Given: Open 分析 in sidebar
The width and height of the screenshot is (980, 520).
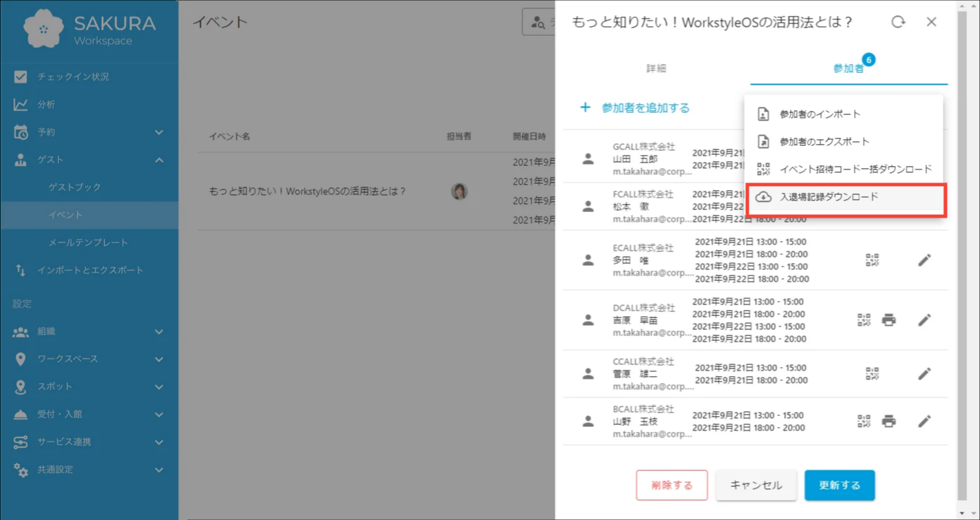Looking at the screenshot, I should 89,104.
